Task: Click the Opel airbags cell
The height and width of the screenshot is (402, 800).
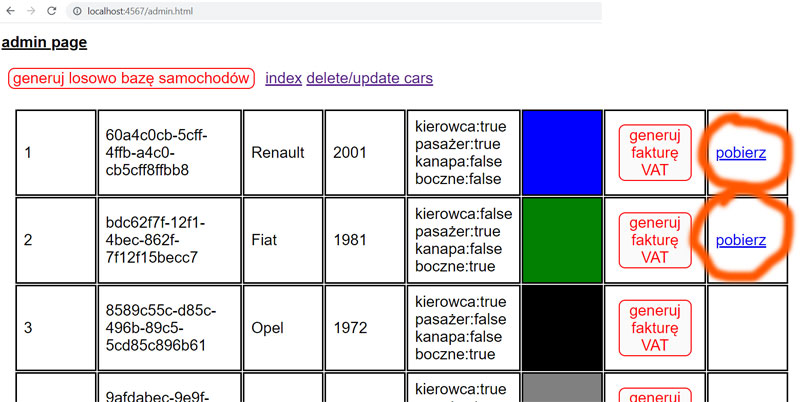Action: pyautogui.click(x=463, y=327)
